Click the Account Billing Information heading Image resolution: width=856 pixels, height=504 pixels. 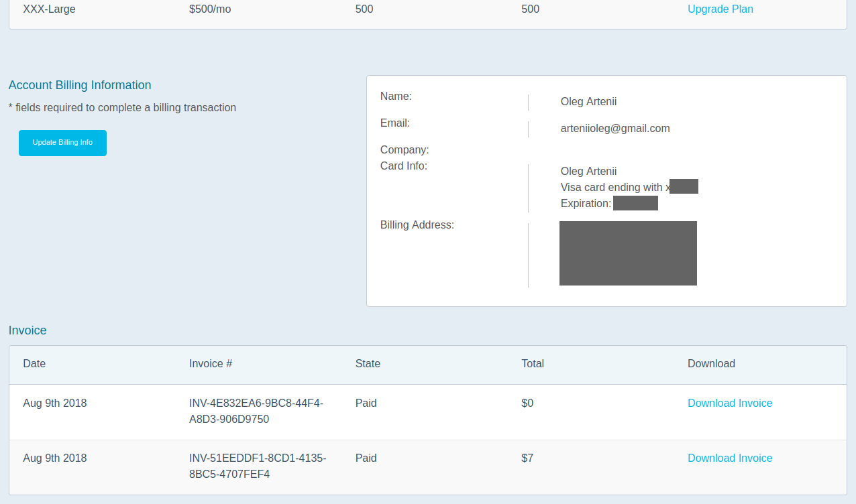(x=79, y=85)
